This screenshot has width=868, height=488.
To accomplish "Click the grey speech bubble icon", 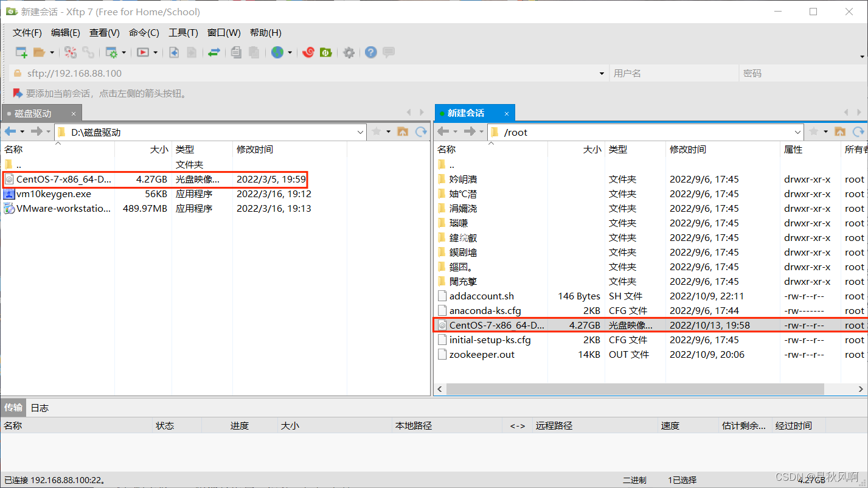I will pos(389,52).
